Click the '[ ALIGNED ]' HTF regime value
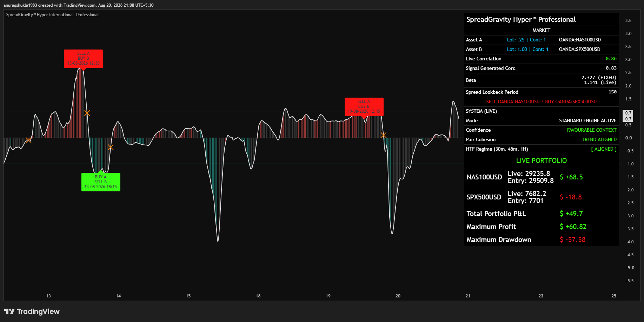Viewport: 644px width, 322px height. 604,149
